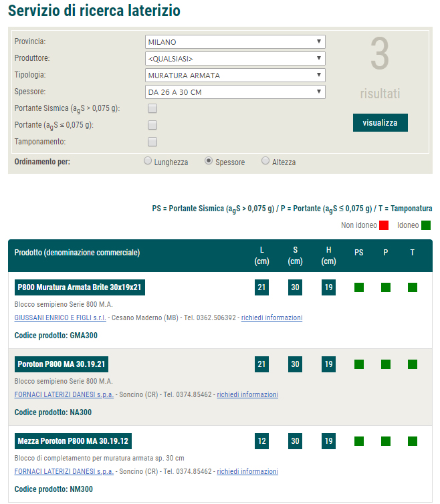
Task: Click the green Idoneo legend swatch
Action: coord(426,225)
